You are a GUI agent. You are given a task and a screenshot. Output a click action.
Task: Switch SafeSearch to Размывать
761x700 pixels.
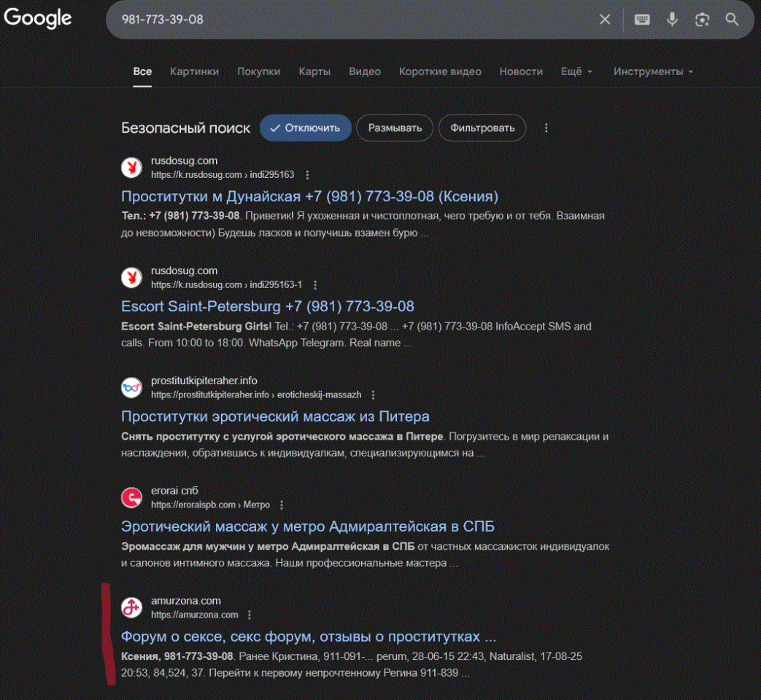395,128
